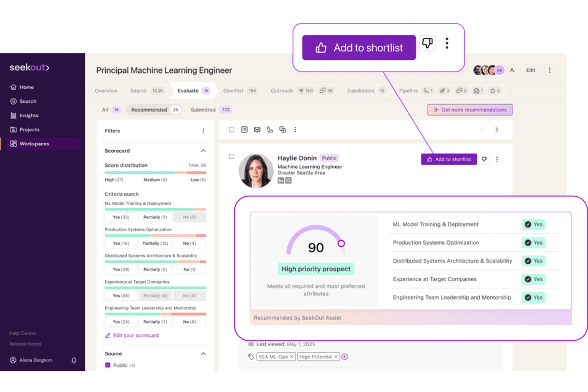Open candidate toolbar more options menu

coord(295,129)
